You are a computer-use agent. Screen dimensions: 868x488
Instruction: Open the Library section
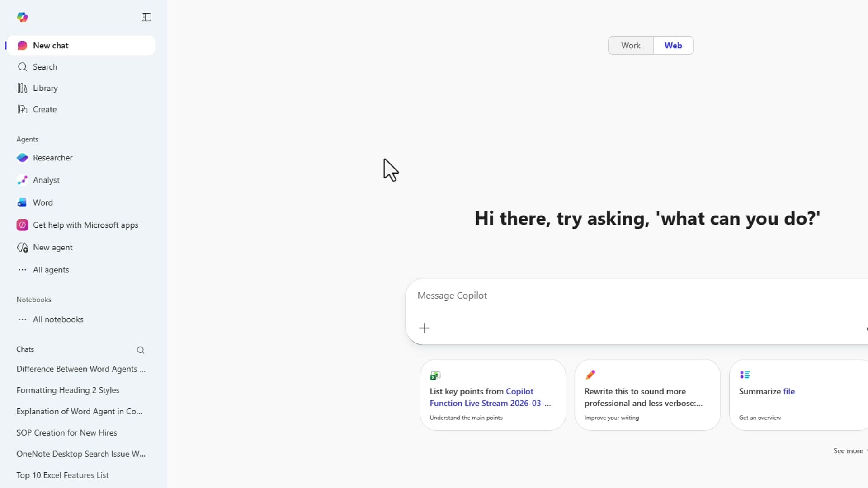[45, 88]
